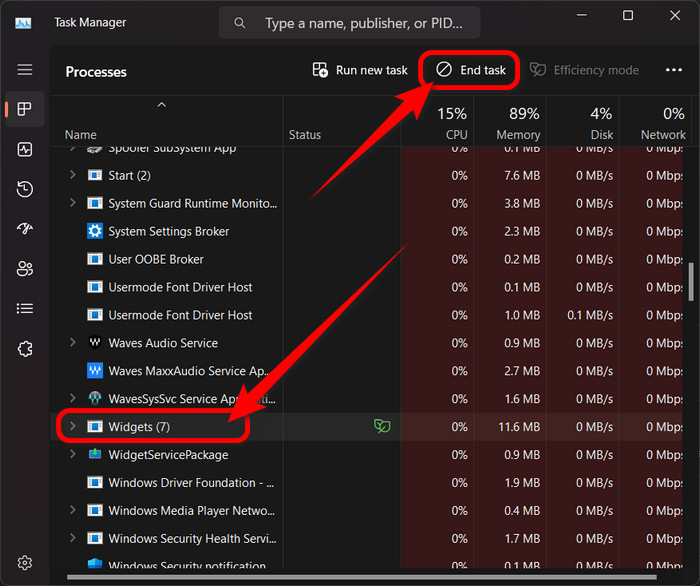Screen dimensions: 700x586
Task: Sort by the Status column header
Action: click(305, 135)
